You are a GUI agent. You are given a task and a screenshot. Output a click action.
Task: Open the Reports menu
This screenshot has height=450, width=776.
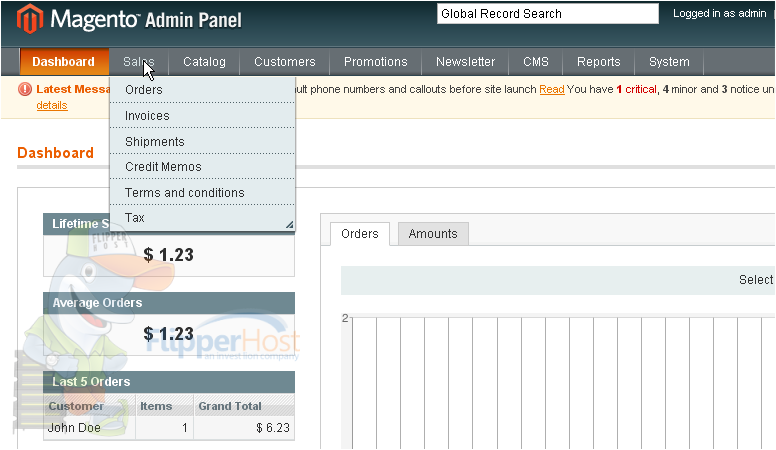(x=598, y=62)
